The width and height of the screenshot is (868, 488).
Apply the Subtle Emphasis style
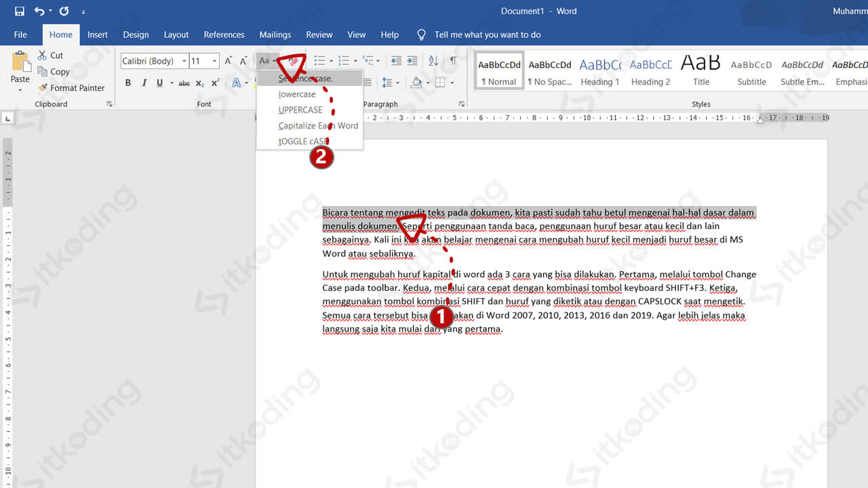[x=802, y=70]
